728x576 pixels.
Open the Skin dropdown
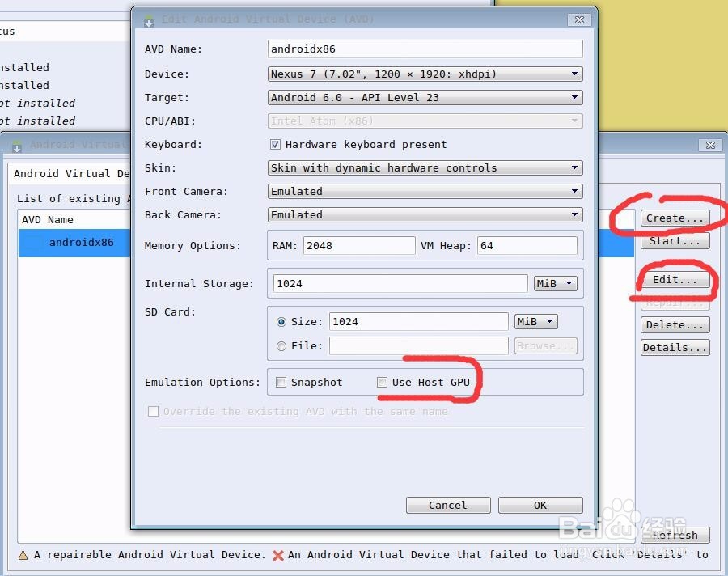(x=425, y=167)
